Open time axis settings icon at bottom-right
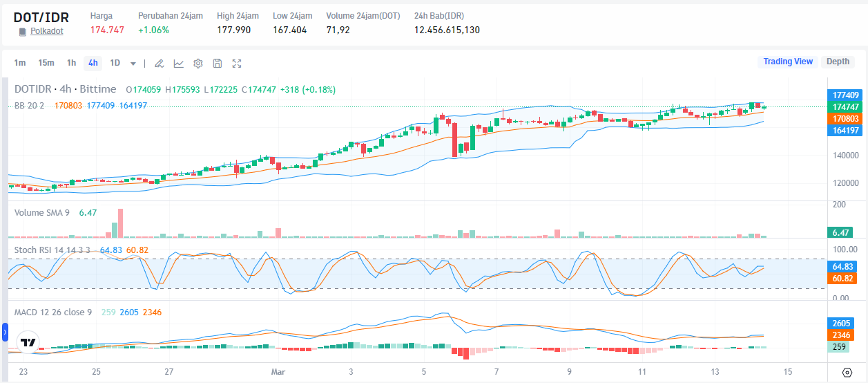Image resolution: width=868 pixels, height=383 pixels. click(x=847, y=372)
